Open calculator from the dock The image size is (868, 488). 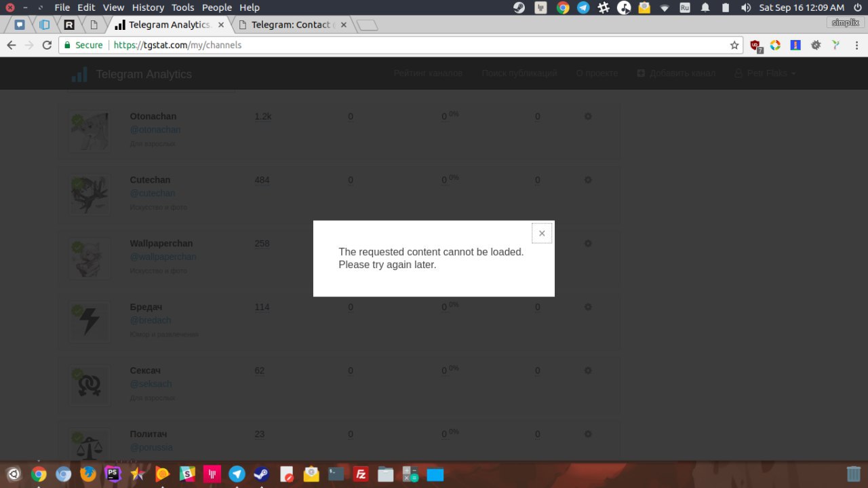pyautogui.click(x=410, y=474)
